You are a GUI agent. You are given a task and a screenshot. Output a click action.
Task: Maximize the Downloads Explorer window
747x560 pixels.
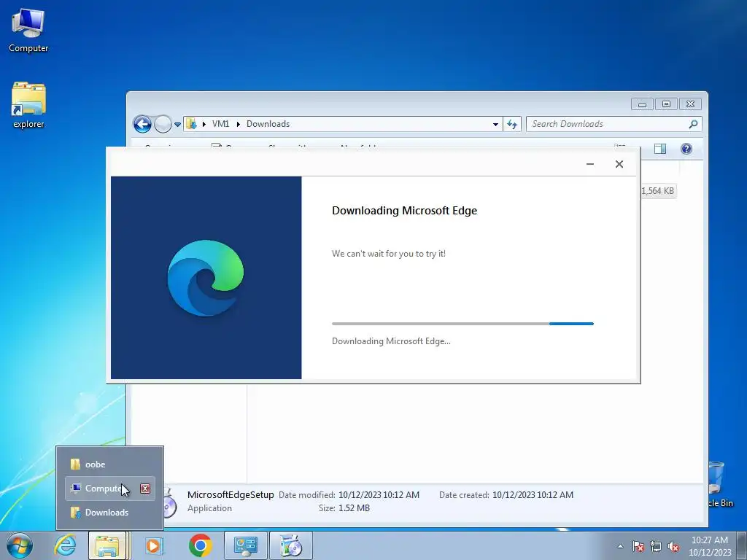(x=666, y=104)
